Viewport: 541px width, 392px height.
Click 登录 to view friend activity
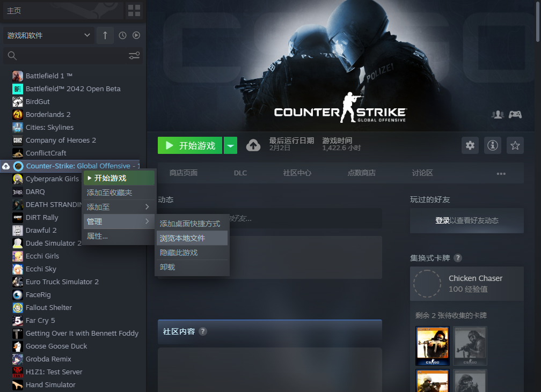click(442, 220)
